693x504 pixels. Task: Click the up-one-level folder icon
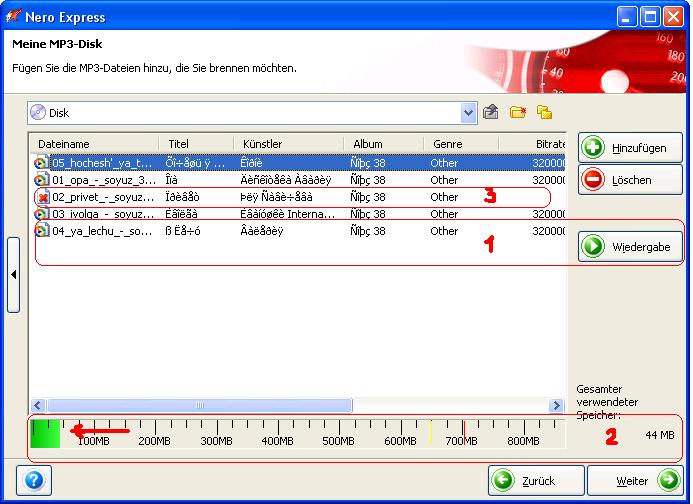point(491,112)
